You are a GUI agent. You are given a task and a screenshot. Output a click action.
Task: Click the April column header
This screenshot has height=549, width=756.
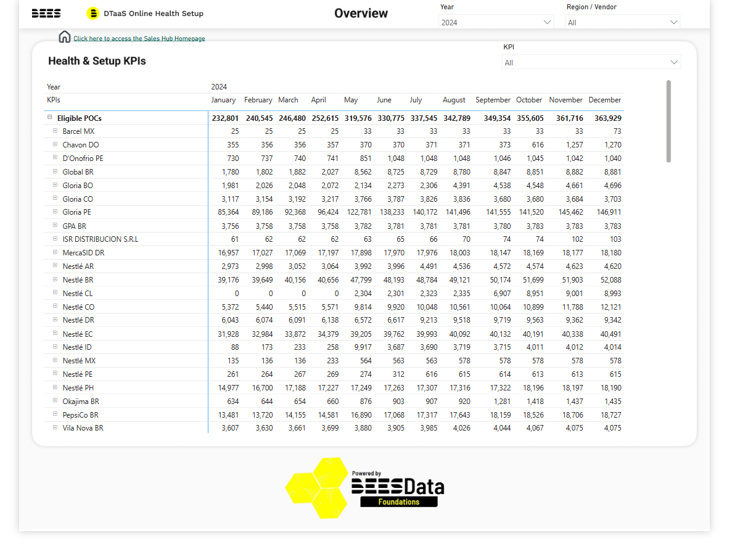click(x=318, y=100)
